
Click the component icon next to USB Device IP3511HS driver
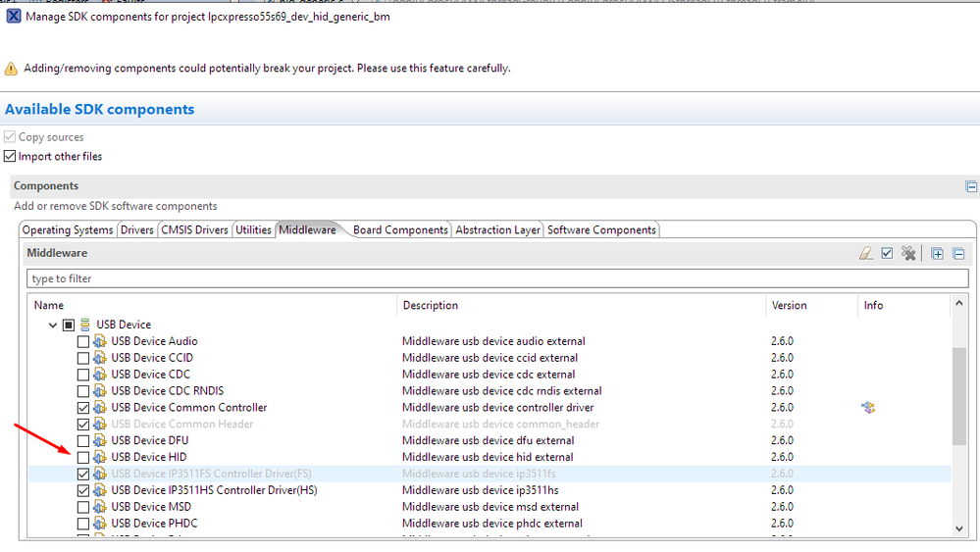point(100,490)
